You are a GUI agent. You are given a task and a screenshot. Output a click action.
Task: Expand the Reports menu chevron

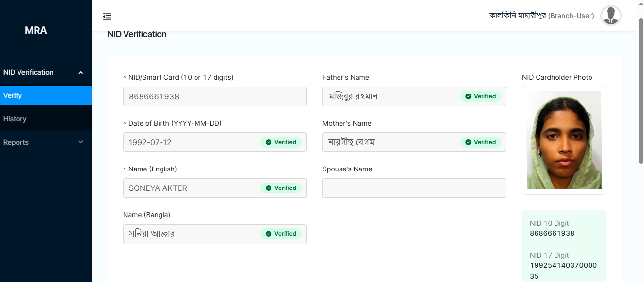click(81, 142)
